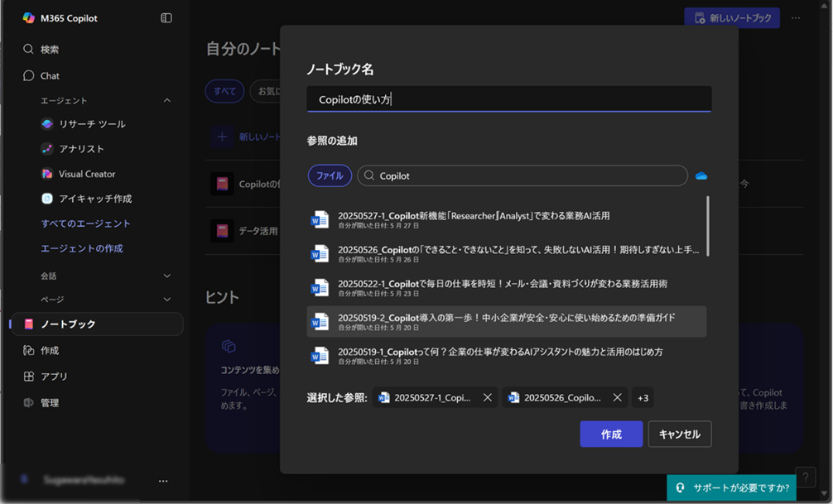
Task: Open the account options ellipsis menu
Action: 163,481
